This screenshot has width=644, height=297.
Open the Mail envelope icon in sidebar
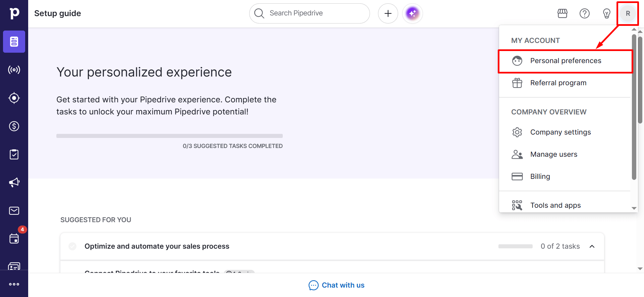pos(14,211)
